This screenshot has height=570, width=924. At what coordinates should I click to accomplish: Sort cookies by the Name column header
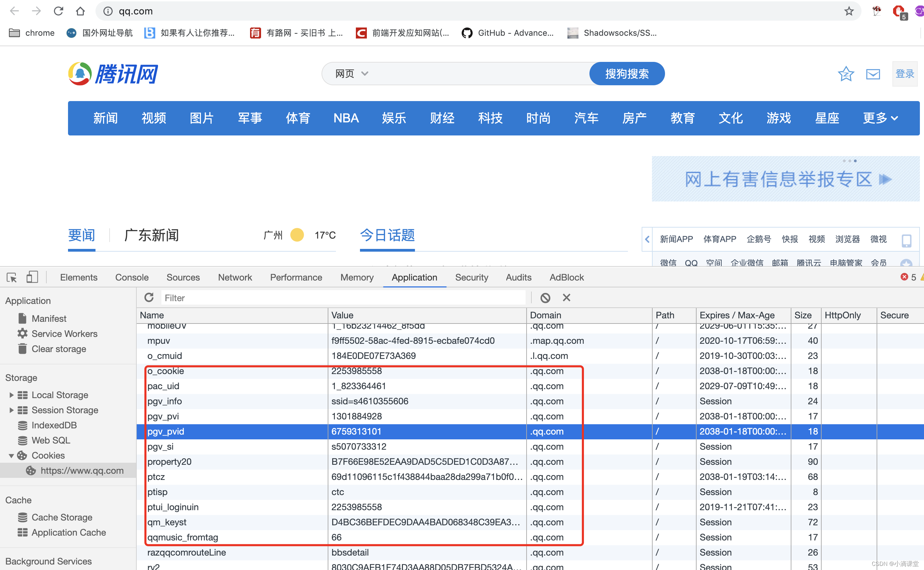point(232,315)
